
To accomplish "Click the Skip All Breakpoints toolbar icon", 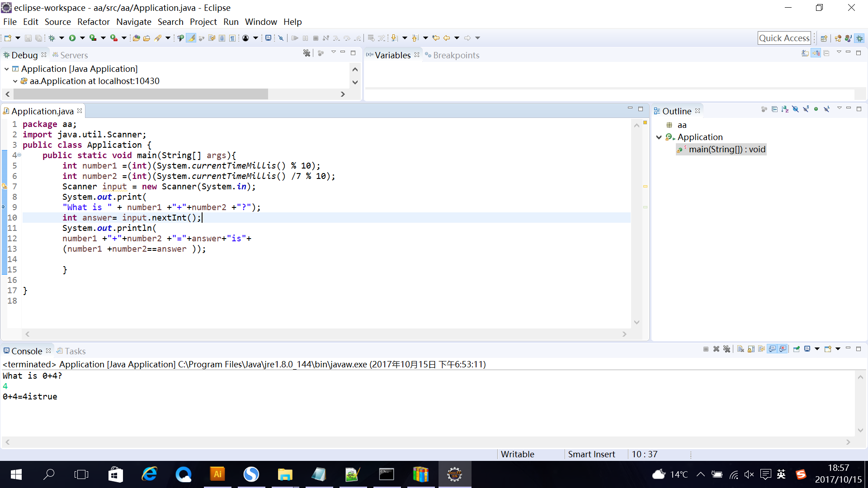I will coord(281,38).
